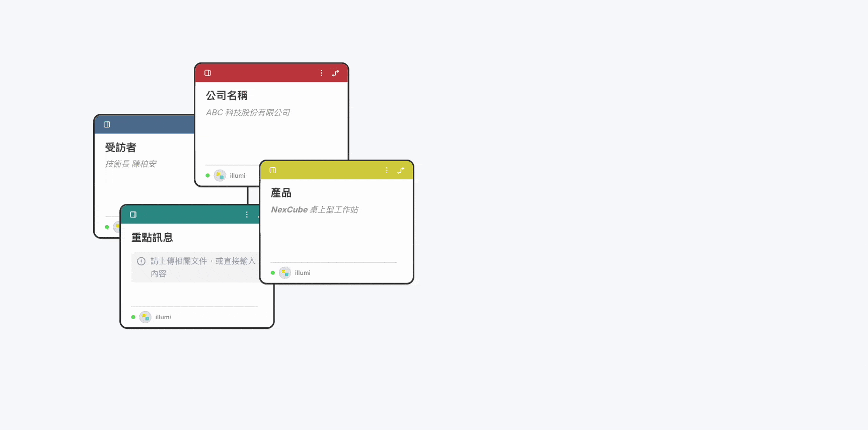Open the three-dot menu on the 產品 card

(x=386, y=170)
